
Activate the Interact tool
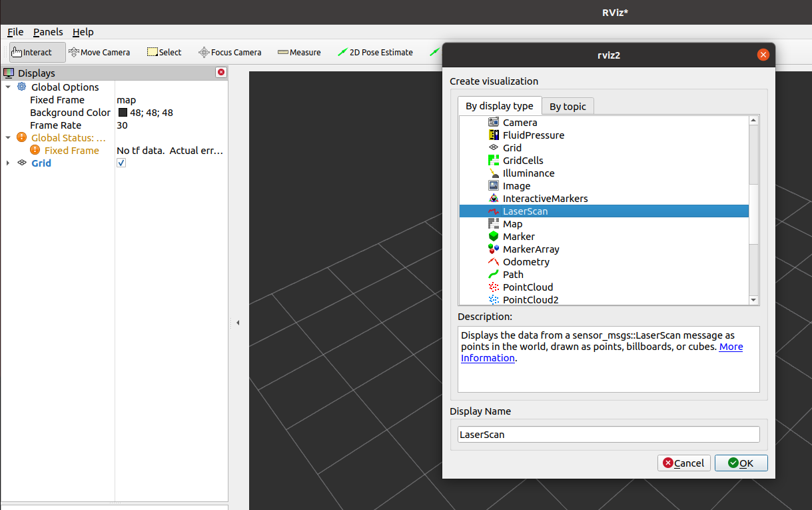[37, 51]
